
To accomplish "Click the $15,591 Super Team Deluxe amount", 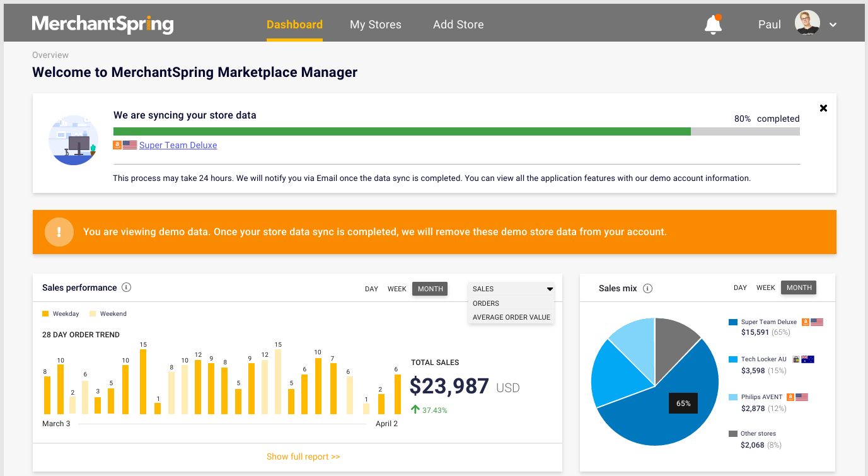I will 755,332.
